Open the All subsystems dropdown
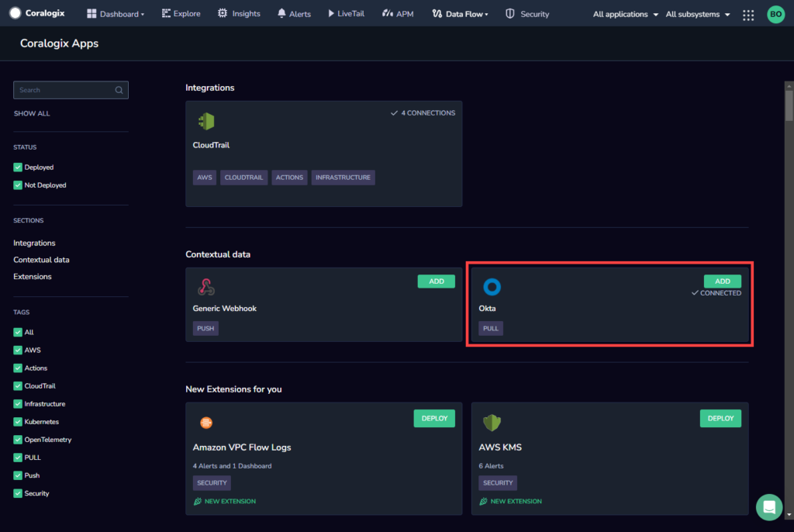 (698, 14)
